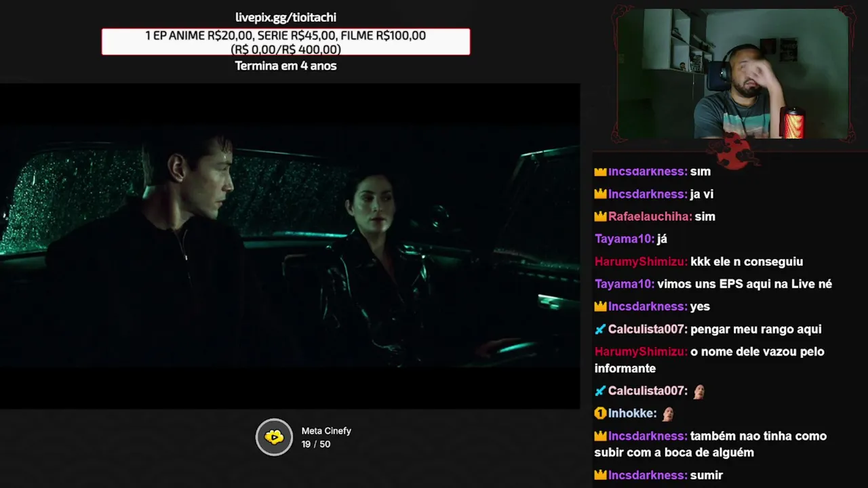Click sword badge beside Calculista007's emoji message

click(x=600, y=391)
